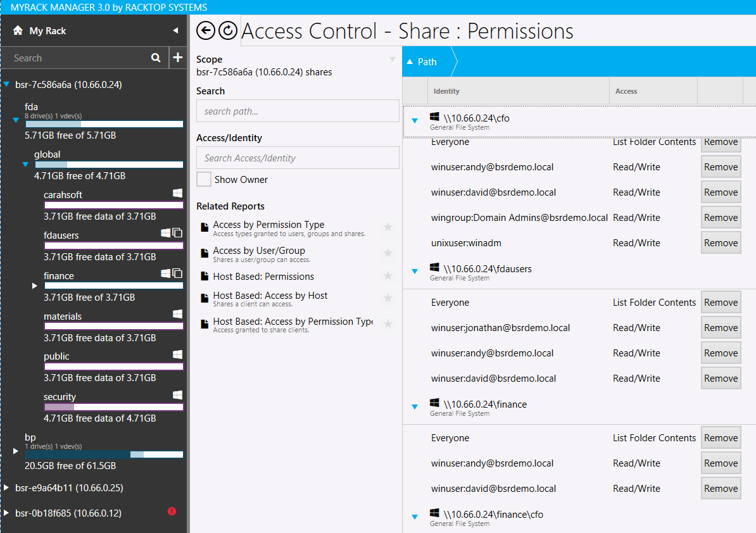Open the Access by Permission Type report

[x=268, y=225]
